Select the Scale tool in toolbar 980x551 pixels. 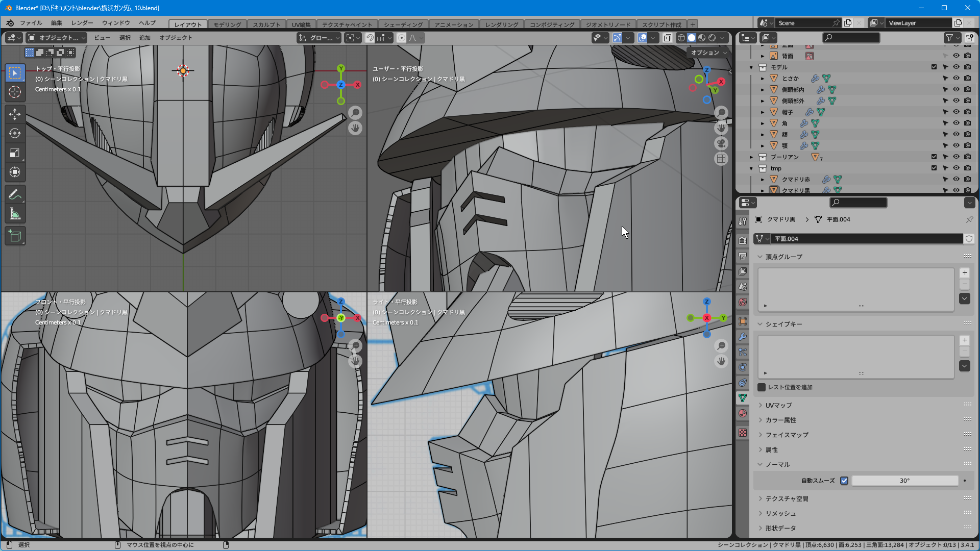(x=15, y=153)
